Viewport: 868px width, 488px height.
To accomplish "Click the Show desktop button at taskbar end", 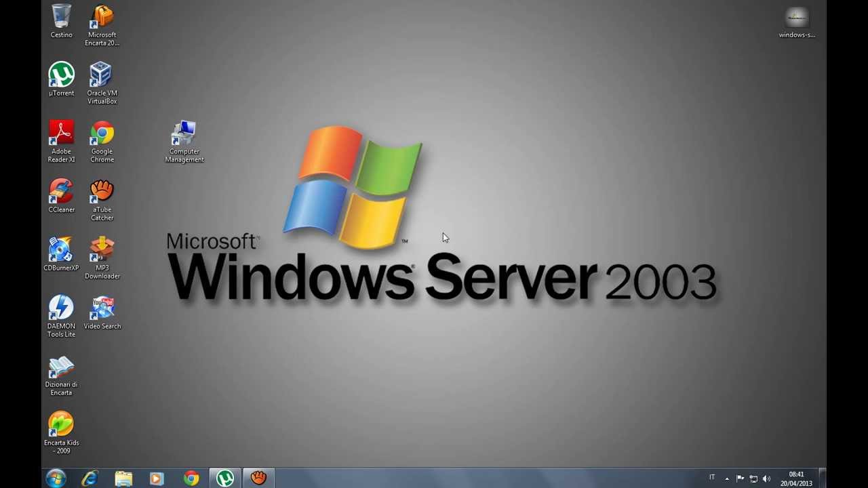I will [x=822, y=479].
